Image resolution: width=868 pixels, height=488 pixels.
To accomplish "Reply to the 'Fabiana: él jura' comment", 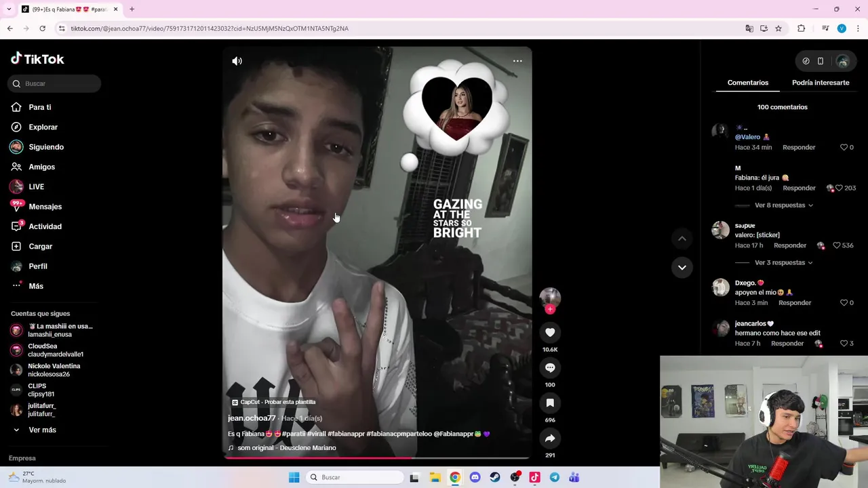I will 799,188.
